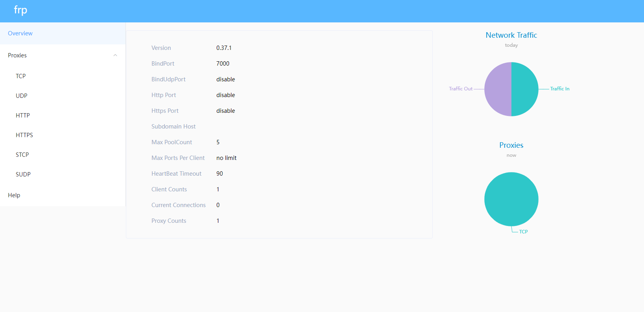Click the BindUdpPort label
The image size is (644, 312).
tap(168, 79)
